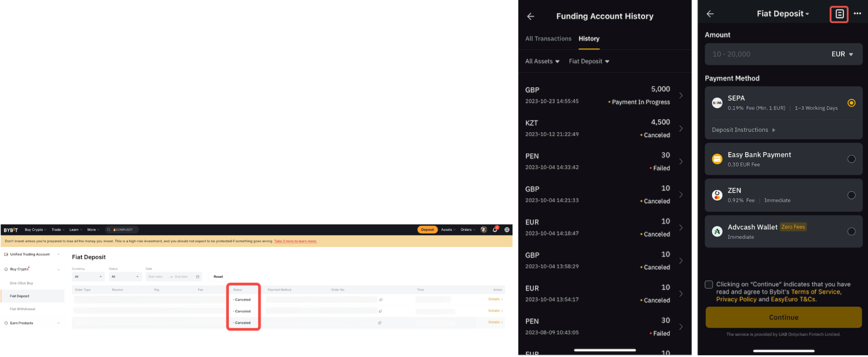Click the globe language icon
This screenshot has width=868, height=357.
[x=507, y=230]
